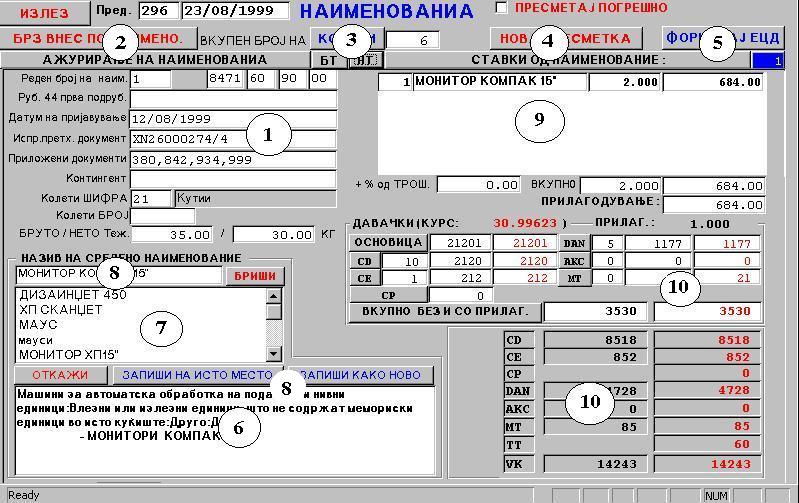This screenshot has height=503, width=799.
Task: Click the ОСНОВИЦА button
Action: [388, 243]
